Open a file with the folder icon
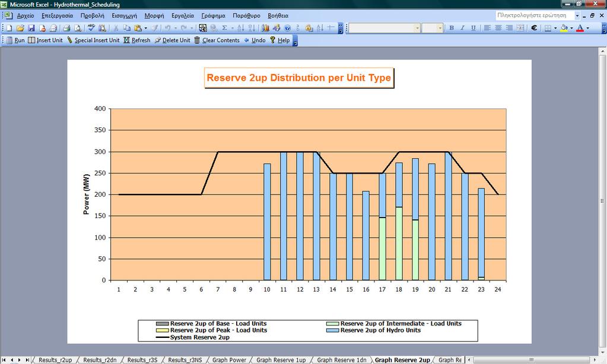 [x=20, y=28]
